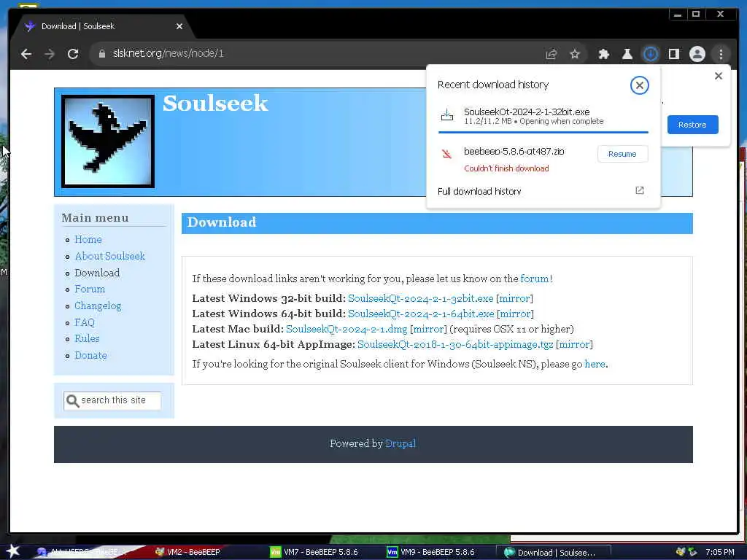Image resolution: width=747 pixels, height=560 pixels.
Task: Share this page via share icon
Action: [551, 54]
